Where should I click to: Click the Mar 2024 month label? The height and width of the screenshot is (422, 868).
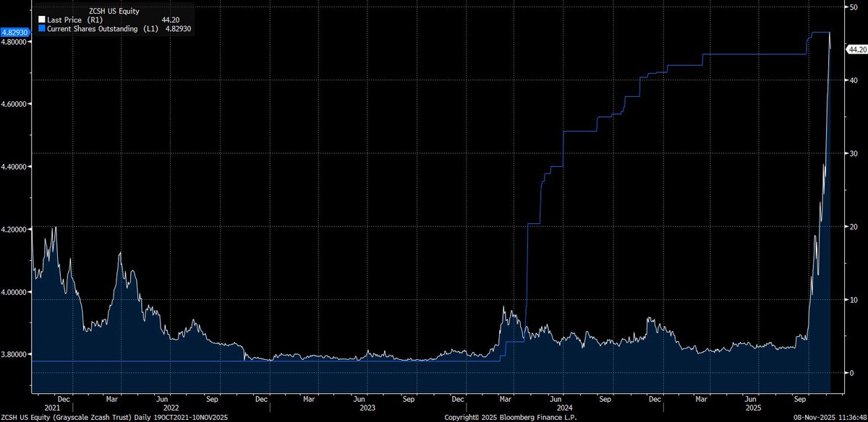click(x=506, y=398)
